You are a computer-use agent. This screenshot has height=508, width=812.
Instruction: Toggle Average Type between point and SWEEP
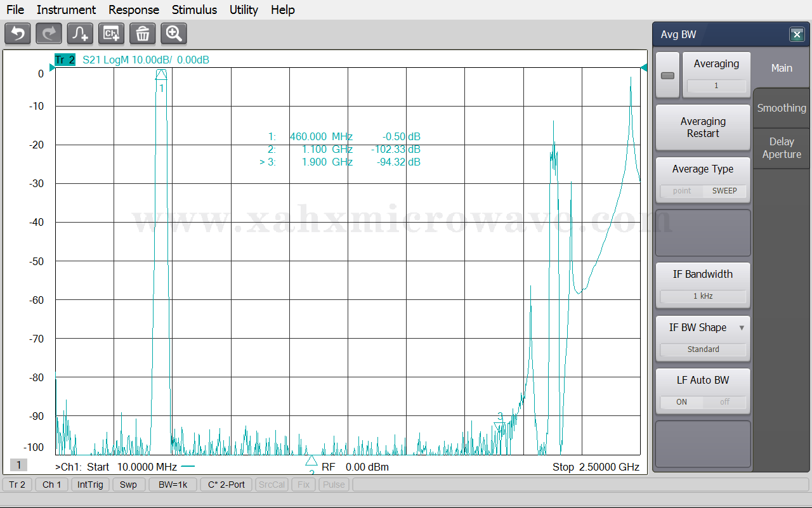703,191
